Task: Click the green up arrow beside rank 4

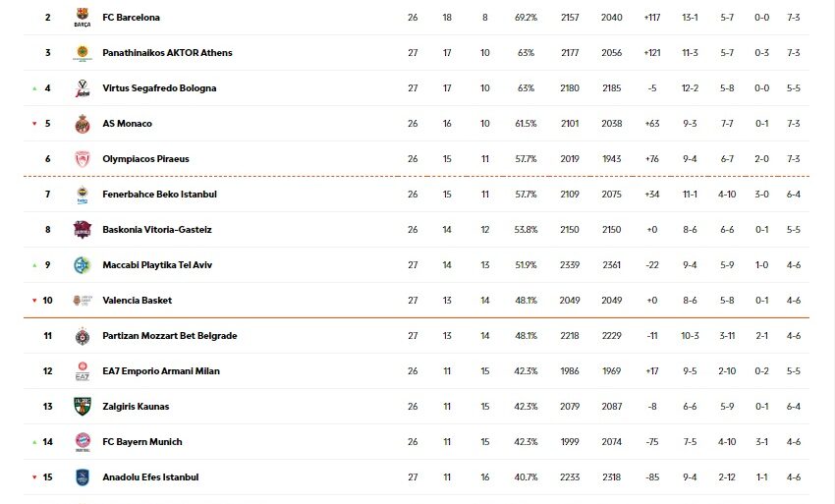Action: 34,88
